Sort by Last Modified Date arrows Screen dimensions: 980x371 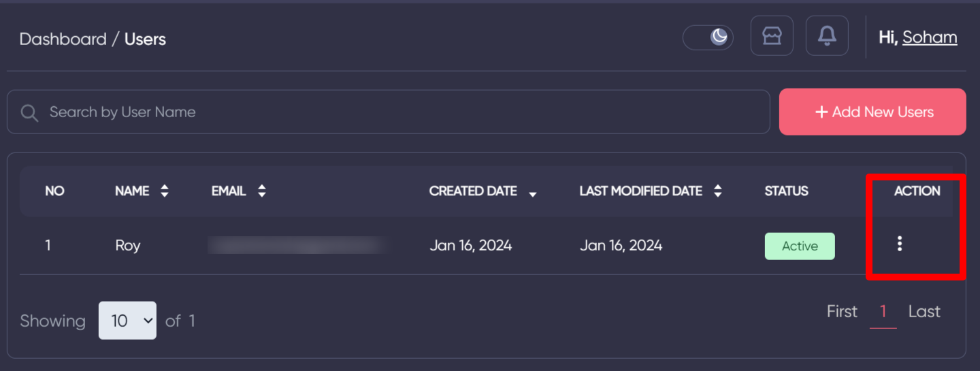[x=717, y=191]
